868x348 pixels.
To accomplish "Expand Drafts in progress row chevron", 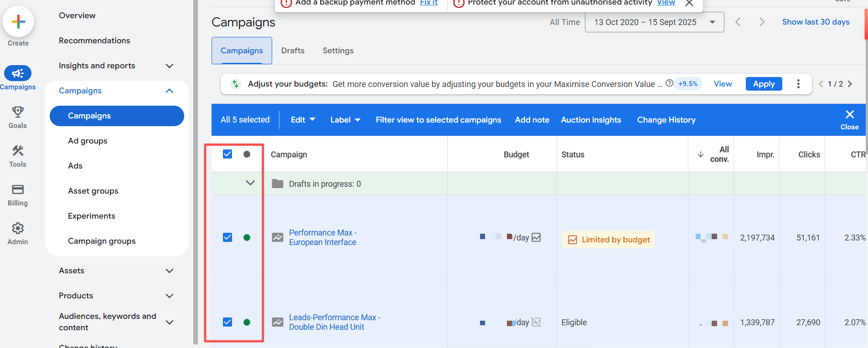I will [x=250, y=183].
